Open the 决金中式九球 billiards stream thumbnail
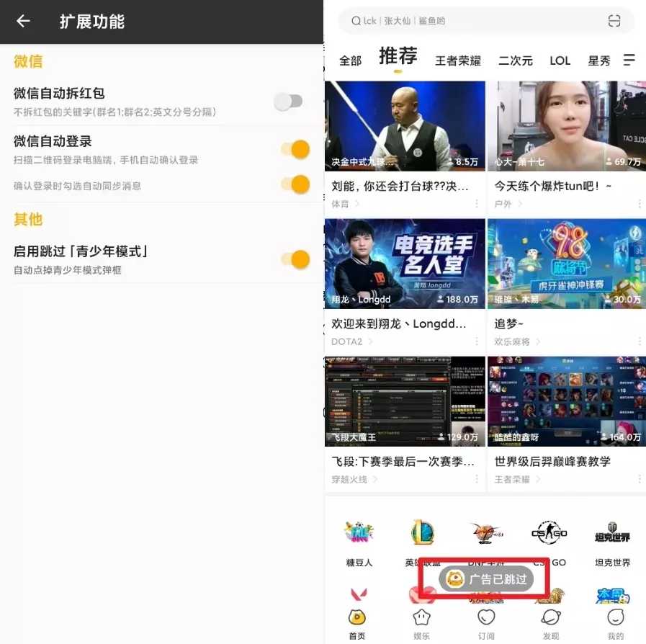Viewport: 646px width, 644px height. (405, 125)
